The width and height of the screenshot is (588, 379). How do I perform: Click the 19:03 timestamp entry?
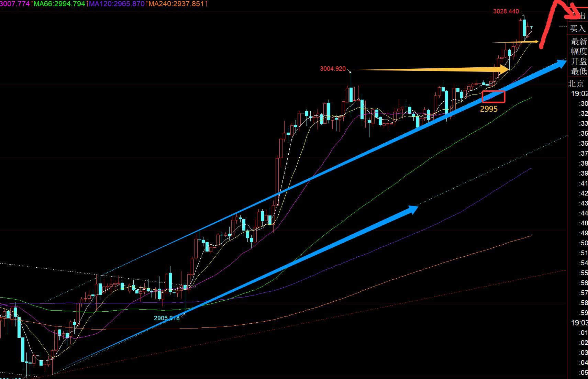coord(579,323)
